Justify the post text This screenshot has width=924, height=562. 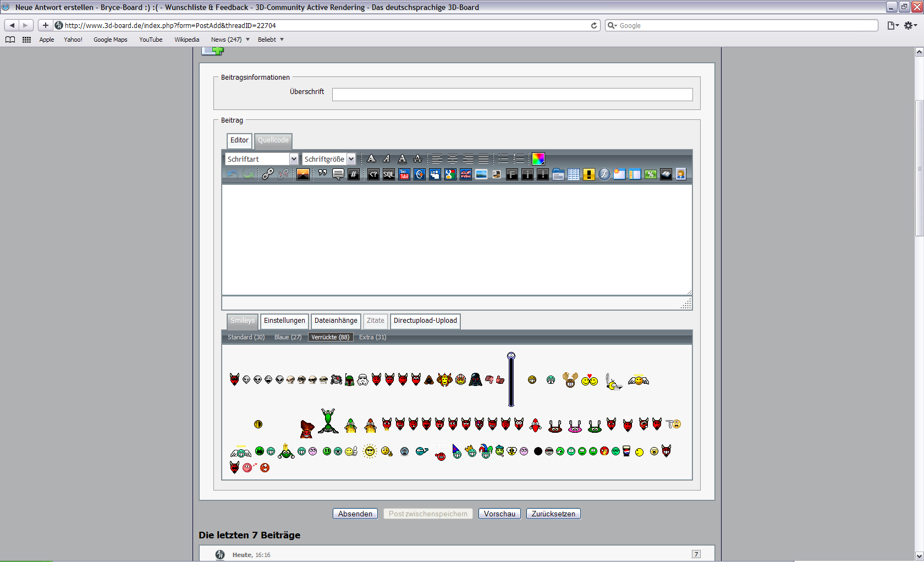(483, 159)
